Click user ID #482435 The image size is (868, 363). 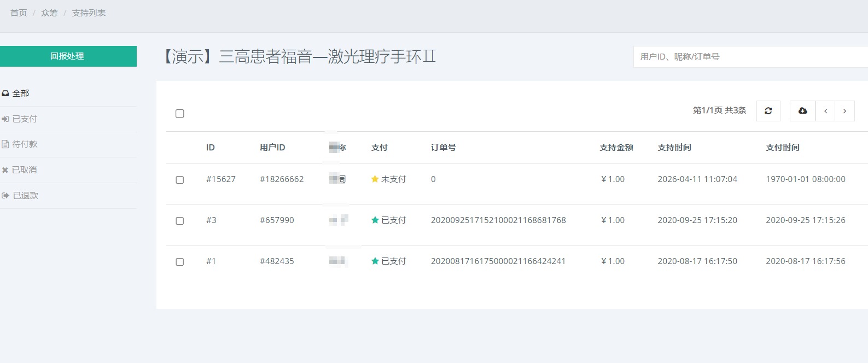277,261
